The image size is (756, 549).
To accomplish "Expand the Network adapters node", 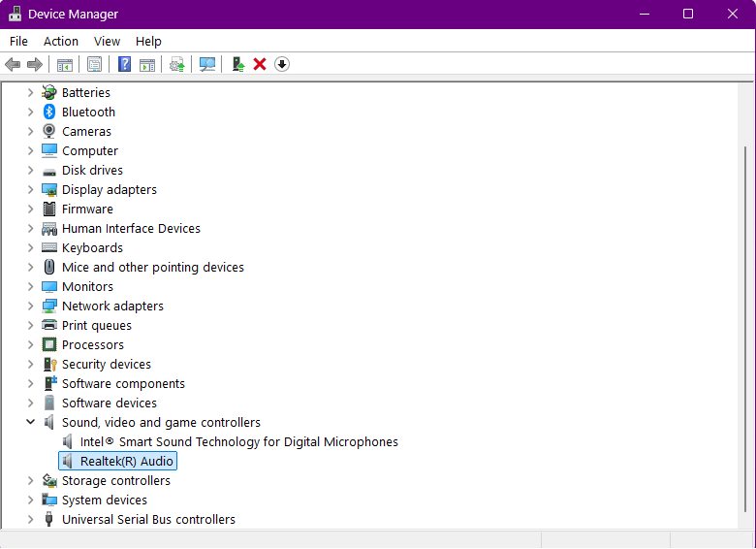I will point(30,306).
